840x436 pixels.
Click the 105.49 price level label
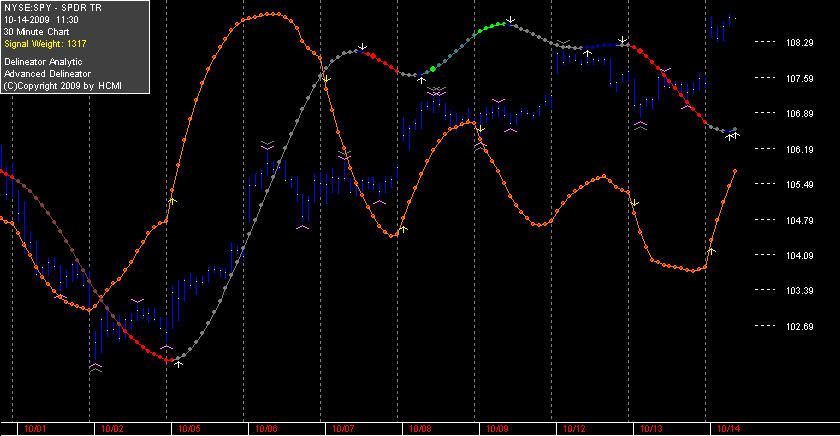(799, 185)
